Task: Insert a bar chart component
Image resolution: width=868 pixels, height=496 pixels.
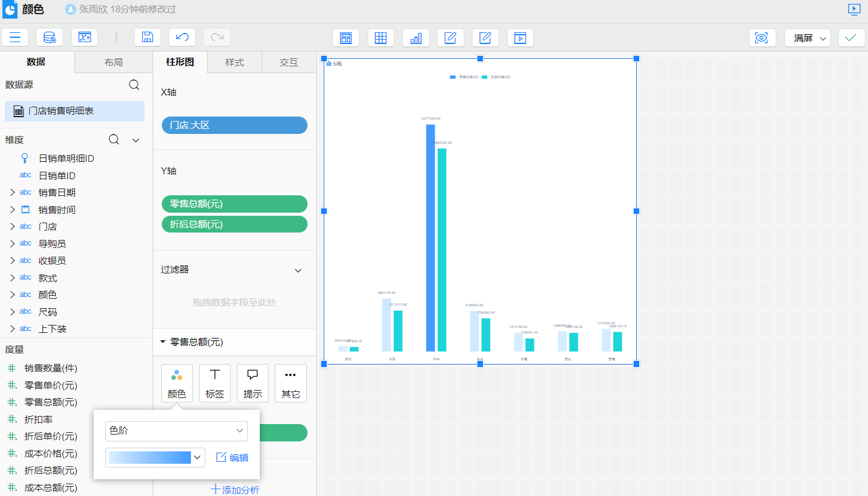Action: pyautogui.click(x=415, y=38)
